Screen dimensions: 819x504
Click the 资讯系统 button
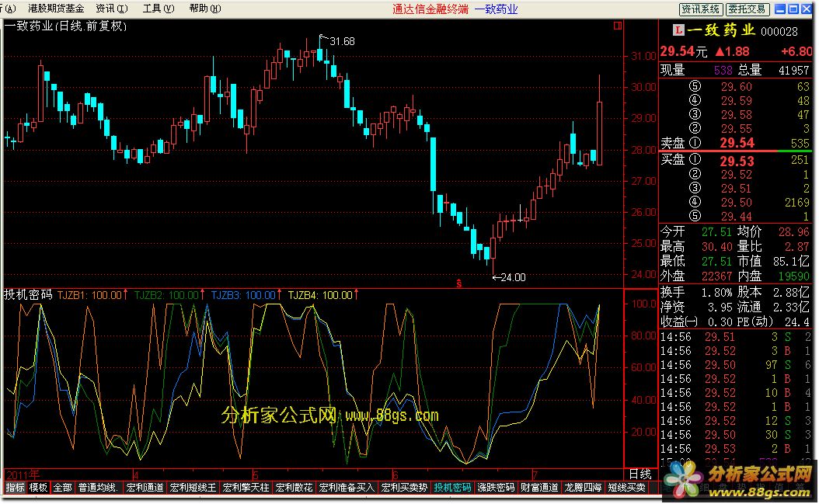701,9
